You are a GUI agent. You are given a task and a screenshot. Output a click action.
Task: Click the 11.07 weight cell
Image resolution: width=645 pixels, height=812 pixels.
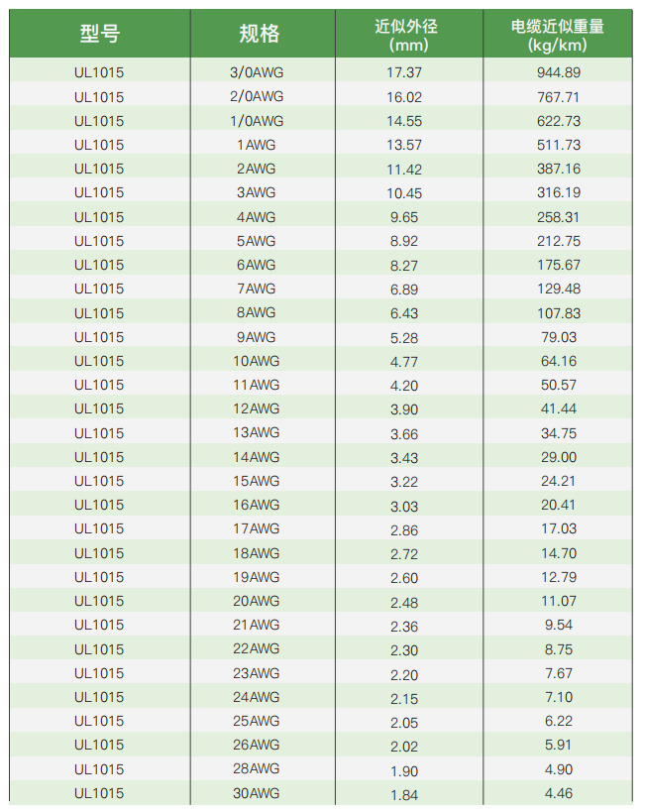tap(558, 601)
